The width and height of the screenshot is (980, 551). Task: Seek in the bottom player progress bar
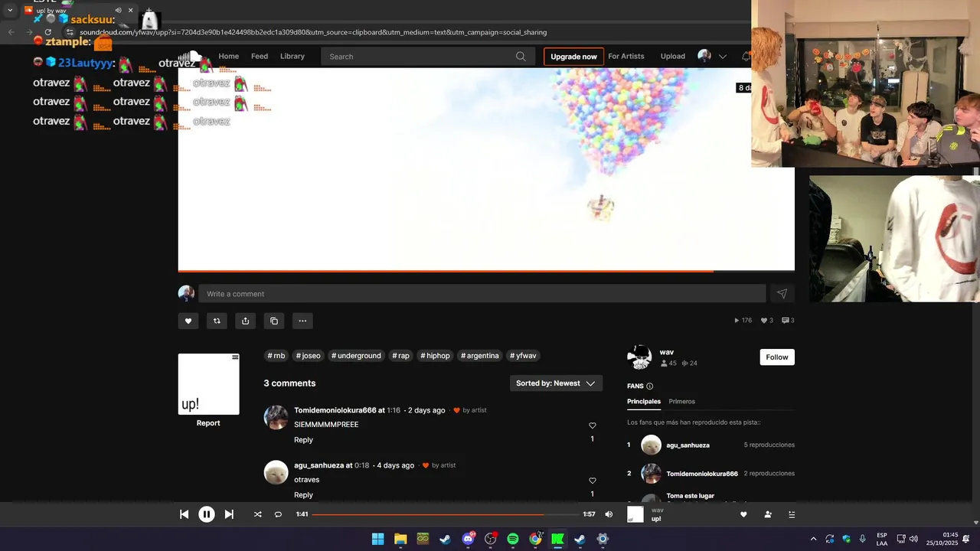click(445, 514)
